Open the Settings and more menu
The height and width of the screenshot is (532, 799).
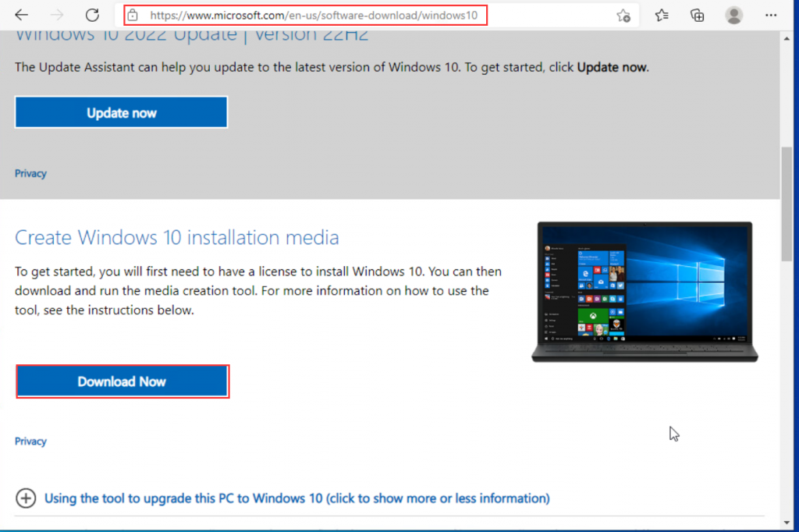(771, 16)
